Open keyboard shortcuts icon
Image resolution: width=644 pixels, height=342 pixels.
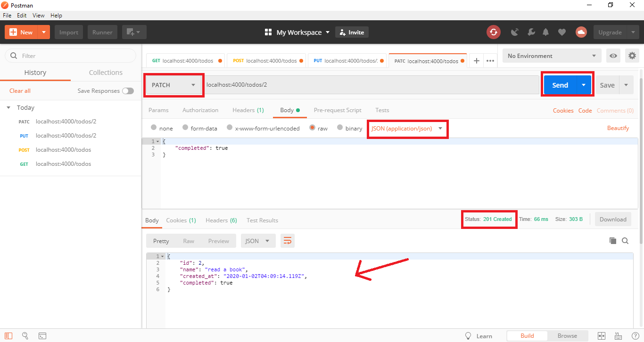click(619, 336)
